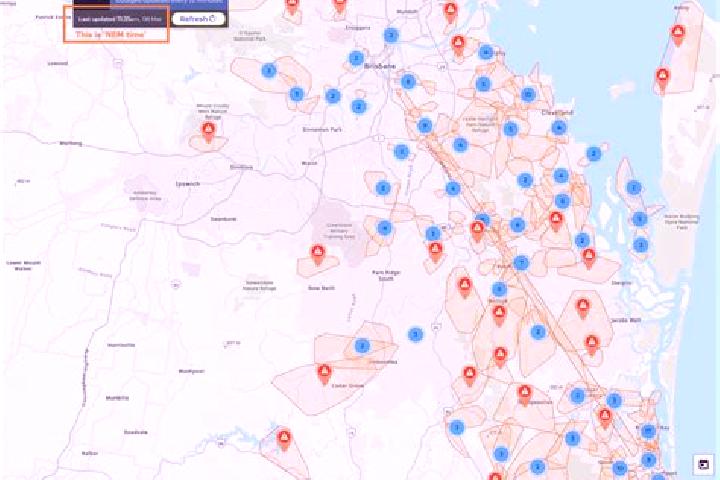Image resolution: width=720 pixels, height=480 pixels.
Task: Open the red outage marker beside Greenbank Military Training Area
Action: (318, 255)
